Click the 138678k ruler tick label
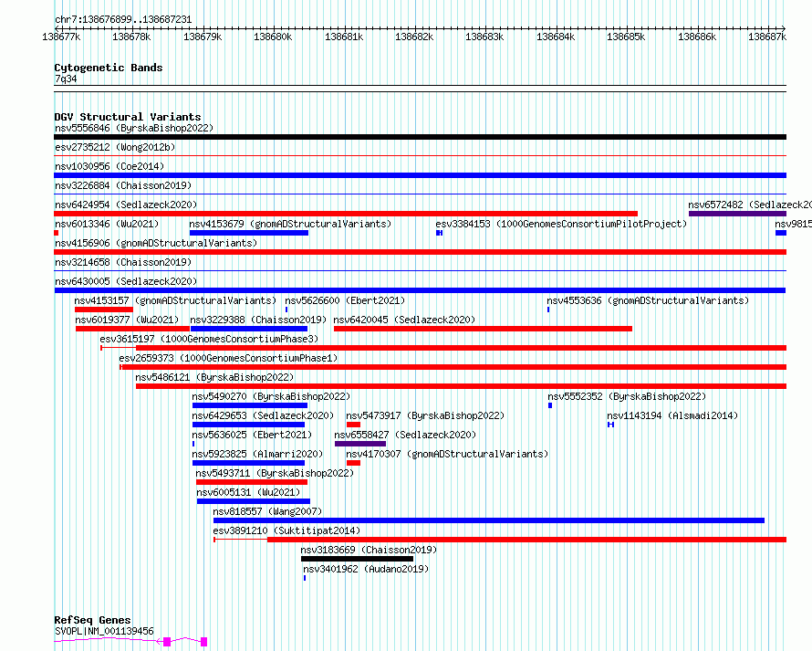Screen dimensions: 812x651 point(131,37)
